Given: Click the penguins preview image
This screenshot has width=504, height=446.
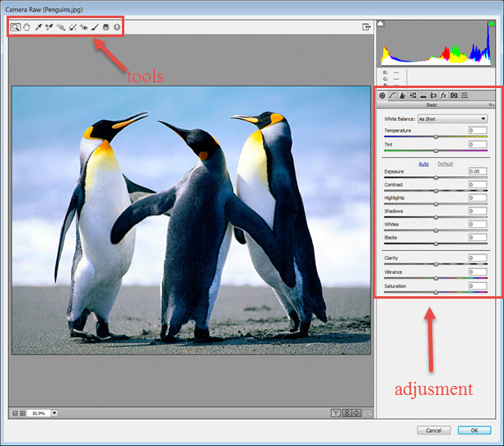Looking at the screenshot, I should pyautogui.click(x=191, y=220).
